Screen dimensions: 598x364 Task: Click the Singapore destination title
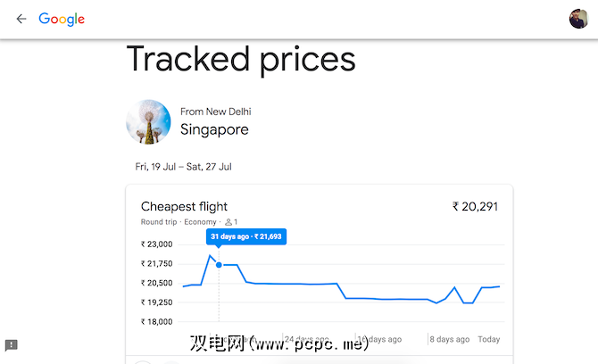214,129
